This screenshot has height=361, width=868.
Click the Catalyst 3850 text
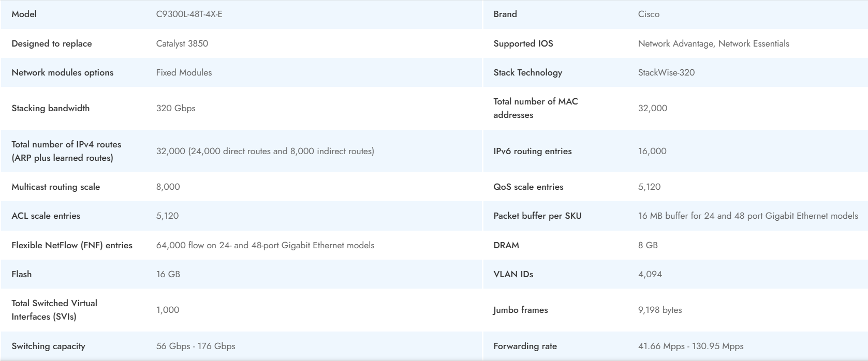(x=182, y=43)
